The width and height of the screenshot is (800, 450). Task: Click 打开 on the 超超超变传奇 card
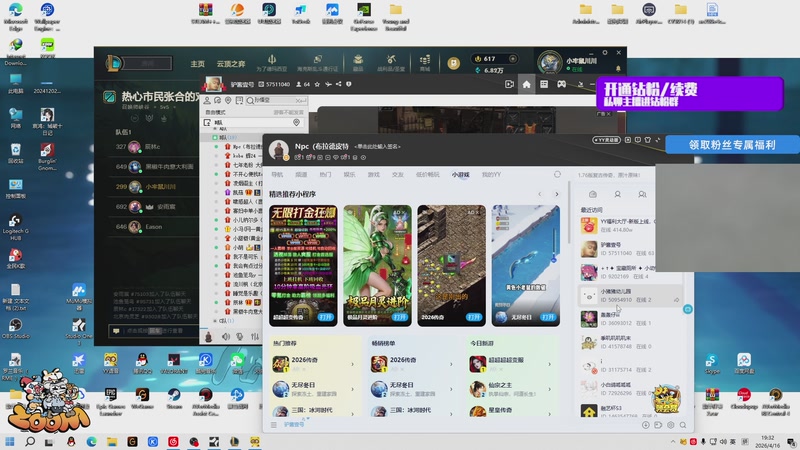325,317
